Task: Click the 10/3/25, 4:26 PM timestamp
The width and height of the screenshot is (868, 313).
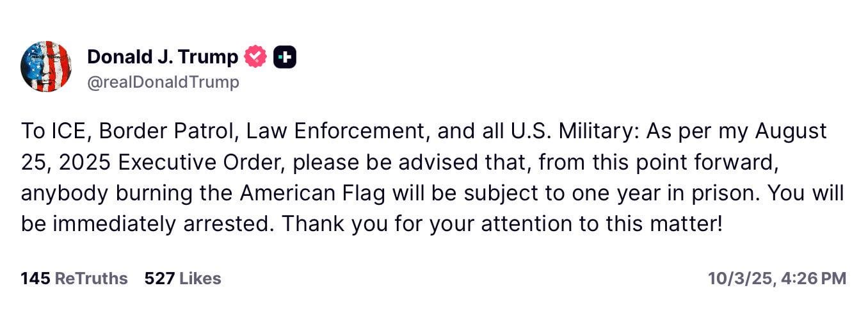Action: (777, 278)
